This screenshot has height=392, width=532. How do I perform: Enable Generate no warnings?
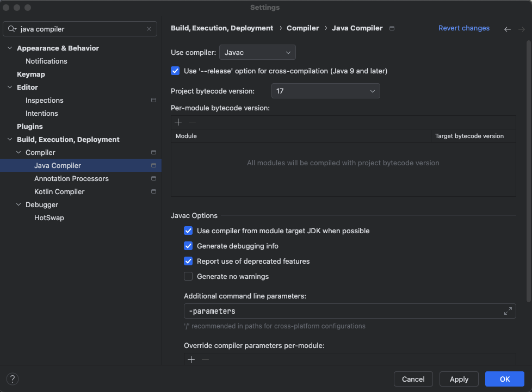[188, 276]
